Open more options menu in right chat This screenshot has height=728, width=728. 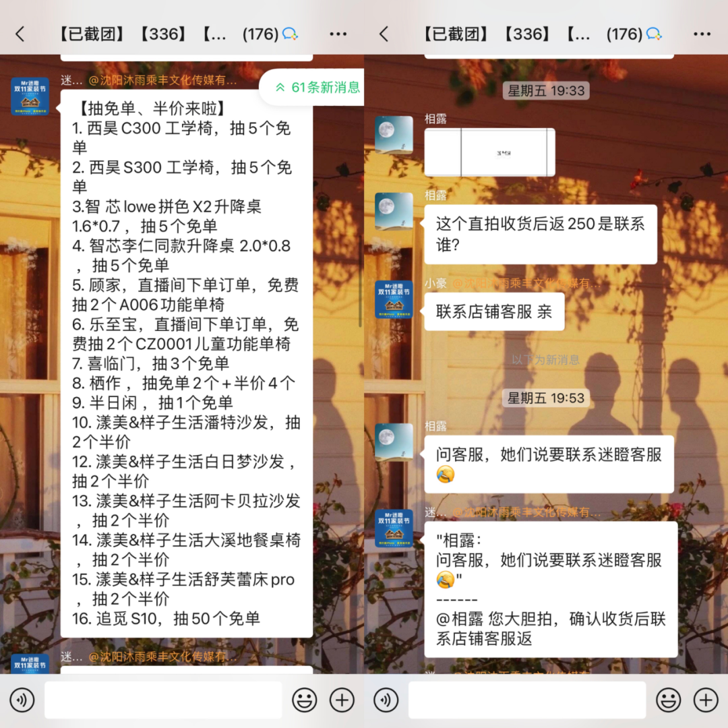702,34
